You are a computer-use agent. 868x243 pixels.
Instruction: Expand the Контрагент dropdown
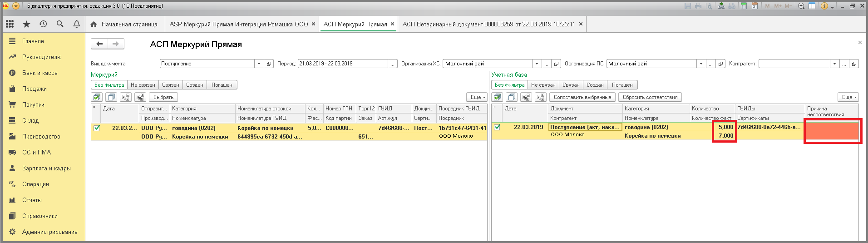pyautogui.click(x=834, y=64)
